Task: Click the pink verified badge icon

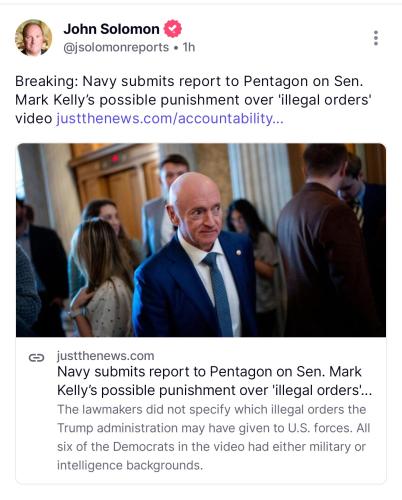Action: [x=173, y=29]
